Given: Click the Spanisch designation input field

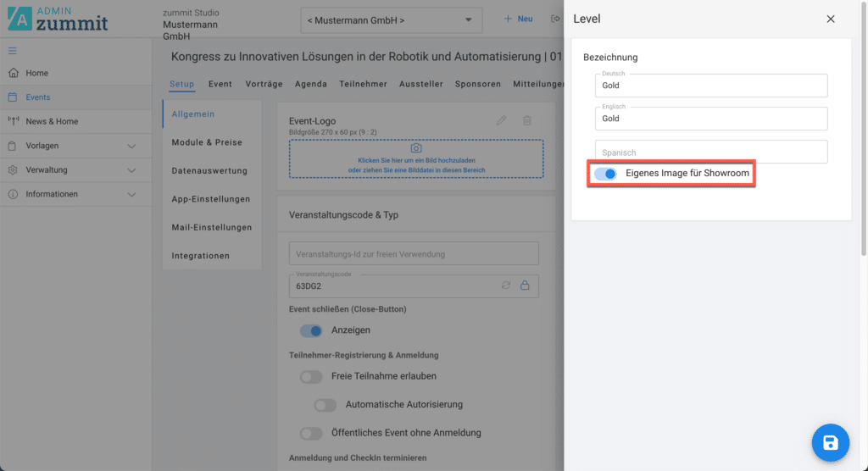Looking at the screenshot, I should coord(711,152).
